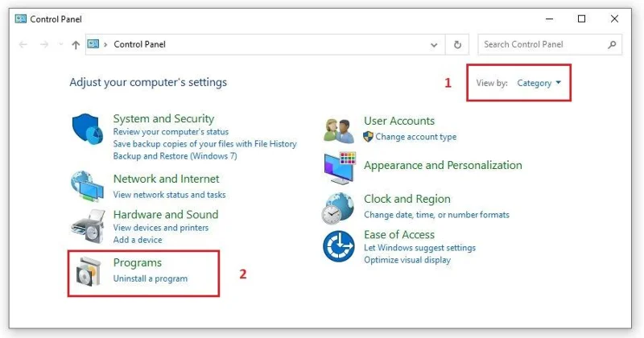Go up one level with up arrow
This screenshot has width=644, height=338.
click(x=76, y=45)
